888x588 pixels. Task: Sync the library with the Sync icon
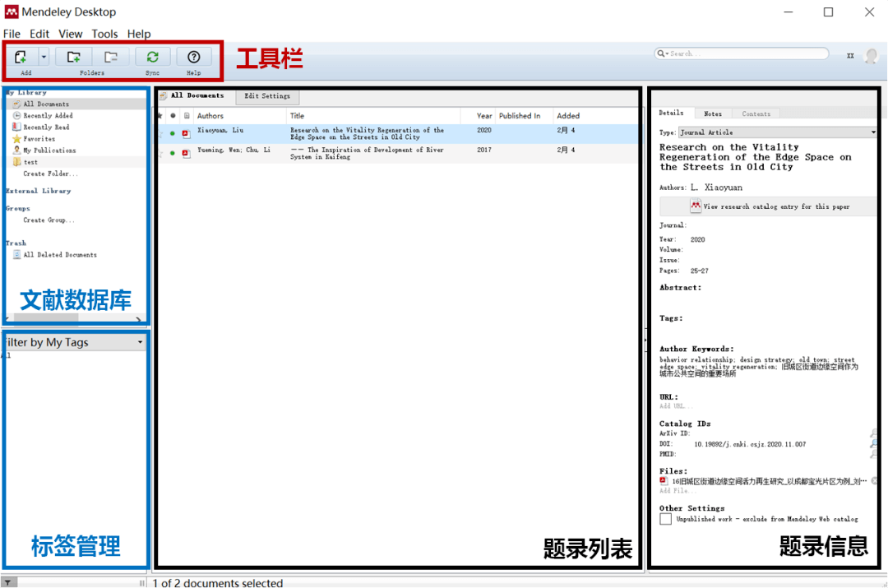point(152,58)
